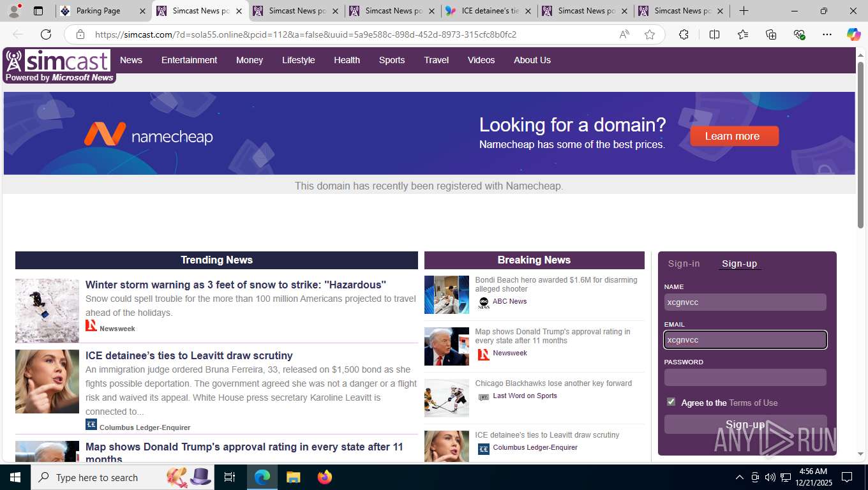Open the About Us menu item
Image resolution: width=868 pixels, height=490 pixels.
[x=532, y=60]
